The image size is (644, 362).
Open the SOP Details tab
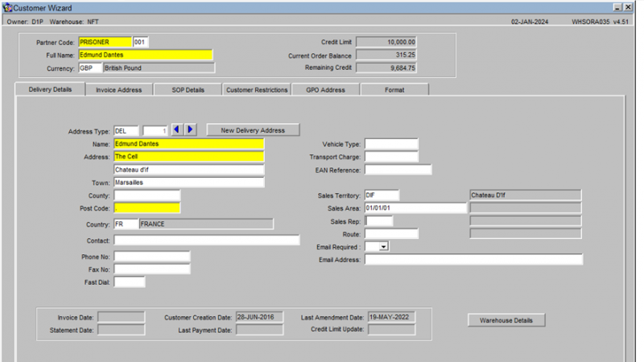coord(188,89)
